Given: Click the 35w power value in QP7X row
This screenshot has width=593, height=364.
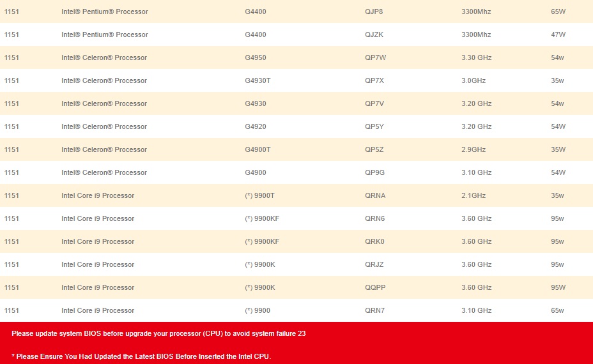Looking at the screenshot, I should (557, 80).
